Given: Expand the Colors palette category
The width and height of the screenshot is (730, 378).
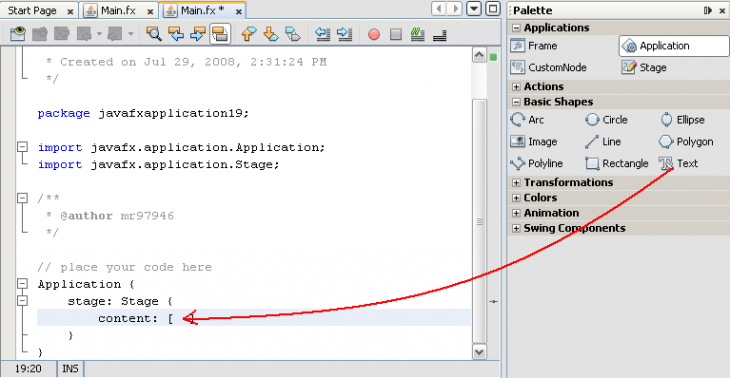Looking at the screenshot, I should tap(516, 198).
